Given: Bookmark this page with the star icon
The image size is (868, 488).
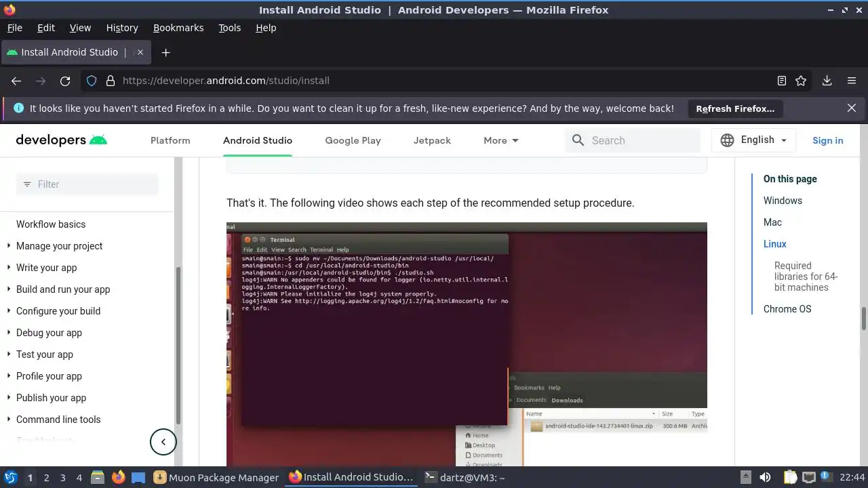Looking at the screenshot, I should [x=801, y=81].
